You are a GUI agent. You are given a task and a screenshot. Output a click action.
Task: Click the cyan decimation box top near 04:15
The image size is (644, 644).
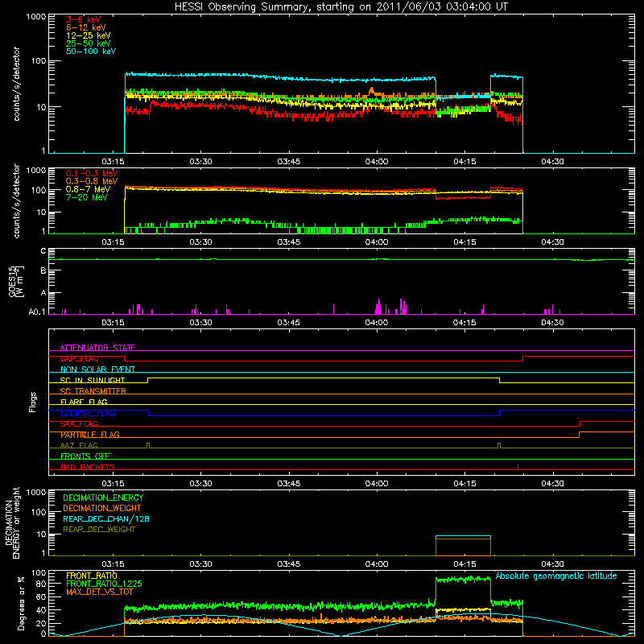coord(464,536)
